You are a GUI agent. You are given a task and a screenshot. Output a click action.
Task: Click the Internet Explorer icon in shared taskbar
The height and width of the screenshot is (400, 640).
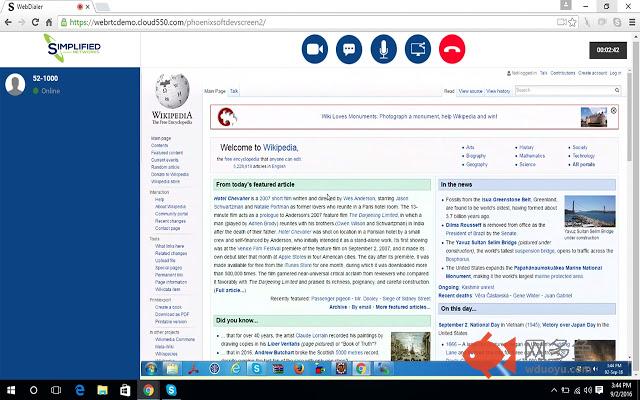(236, 369)
